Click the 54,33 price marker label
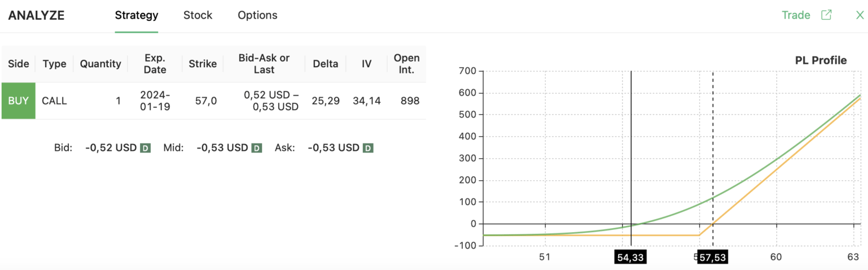Image resolution: width=868 pixels, height=270 pixels. [630, 258]
